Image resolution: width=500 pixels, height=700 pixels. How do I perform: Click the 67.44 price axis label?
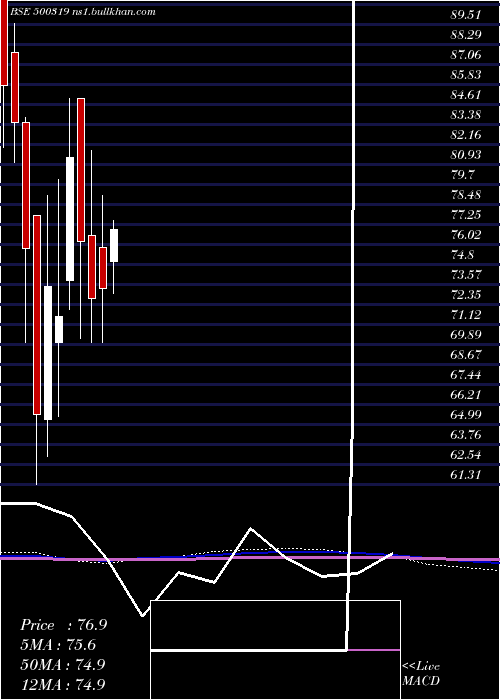pyautogui.click(x=466, y=375)
